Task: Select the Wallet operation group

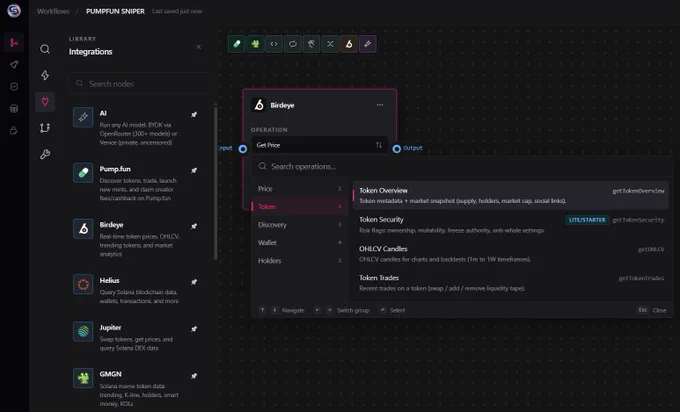Action: pyautogui.click(x=299, y=243)
